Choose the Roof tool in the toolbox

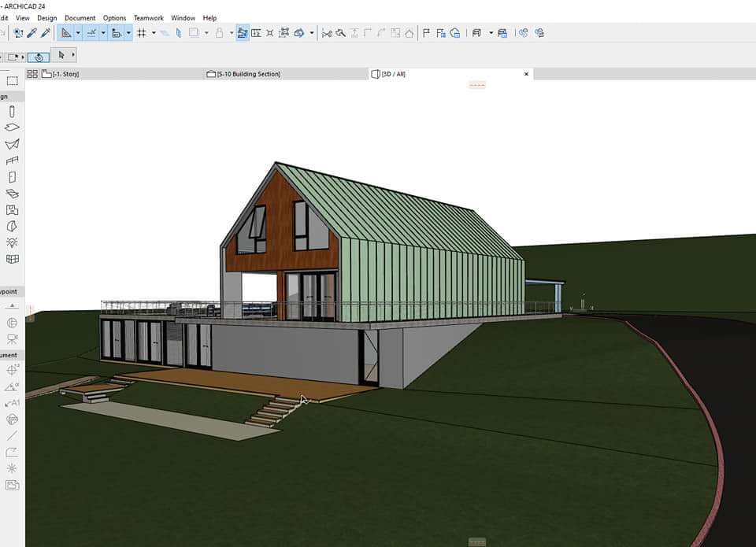pyautogui.click(x=12, y=144)
